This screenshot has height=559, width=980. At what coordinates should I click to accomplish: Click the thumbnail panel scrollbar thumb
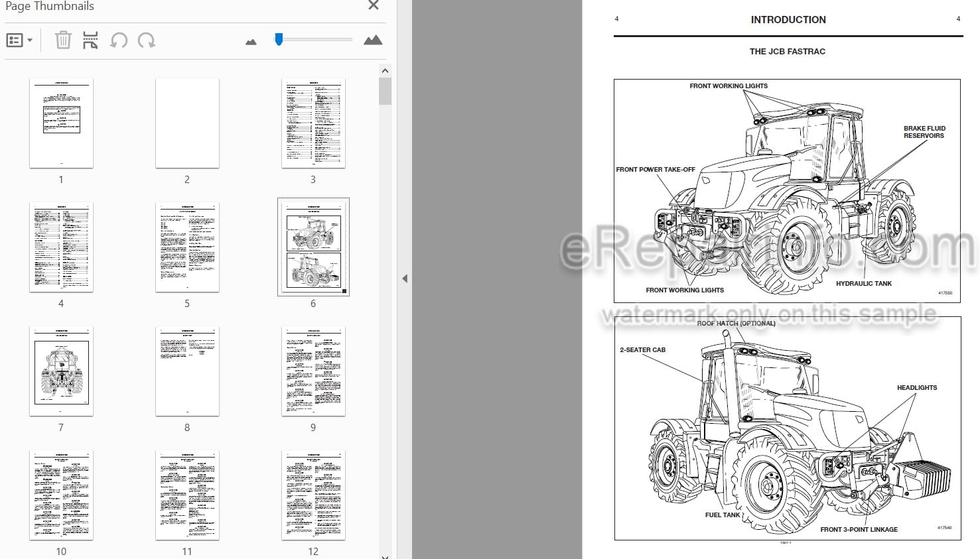coord(385,91)
